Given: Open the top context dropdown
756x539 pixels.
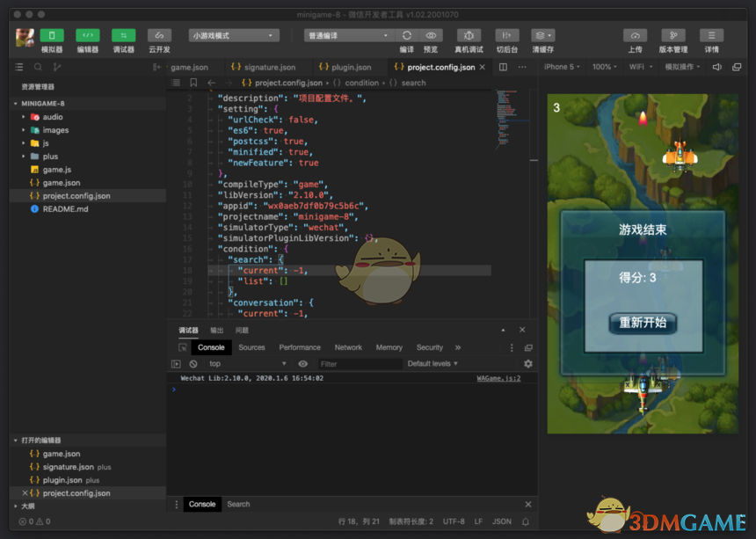Looking at the screenshot, I should (x=247, y=364).
